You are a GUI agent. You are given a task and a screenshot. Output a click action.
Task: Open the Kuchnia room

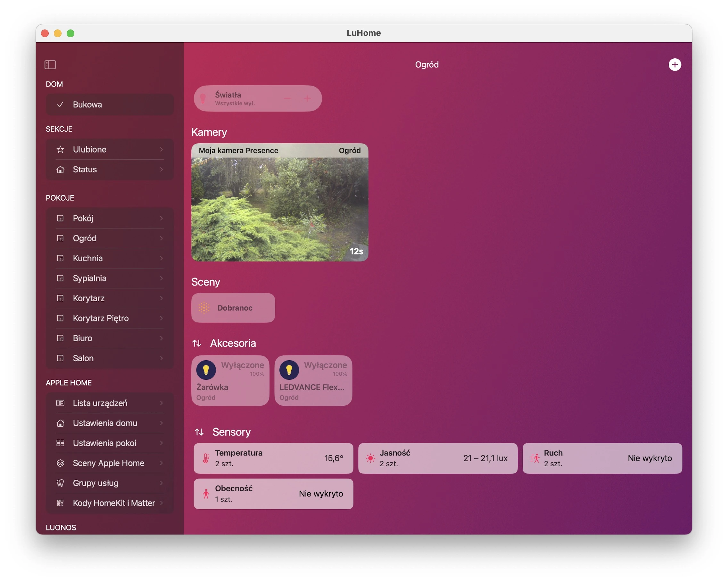(x=110, y=258)
